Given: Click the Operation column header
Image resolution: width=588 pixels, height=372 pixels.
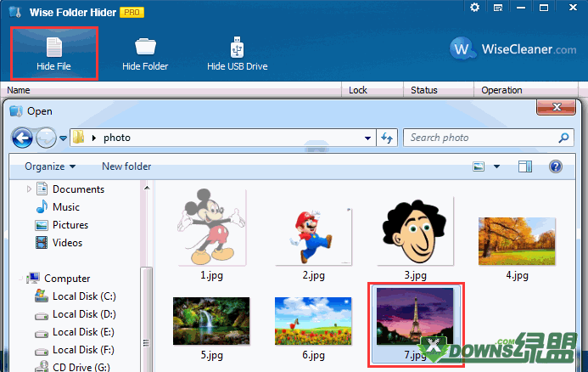Looking at the screenshot, I should [x=501, y=90].
